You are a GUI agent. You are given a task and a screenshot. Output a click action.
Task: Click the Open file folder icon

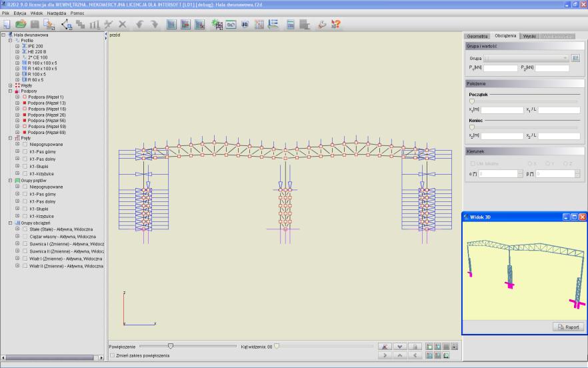21,25
